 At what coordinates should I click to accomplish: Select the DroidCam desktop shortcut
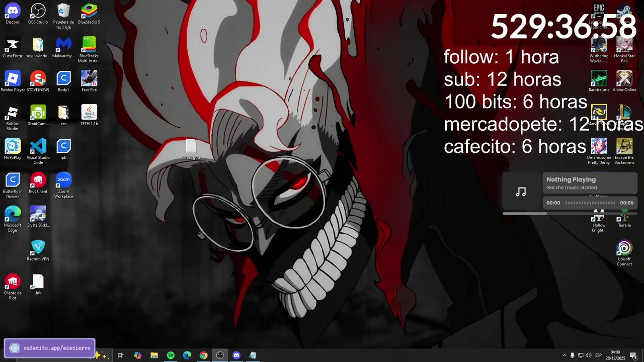(38, 116)
